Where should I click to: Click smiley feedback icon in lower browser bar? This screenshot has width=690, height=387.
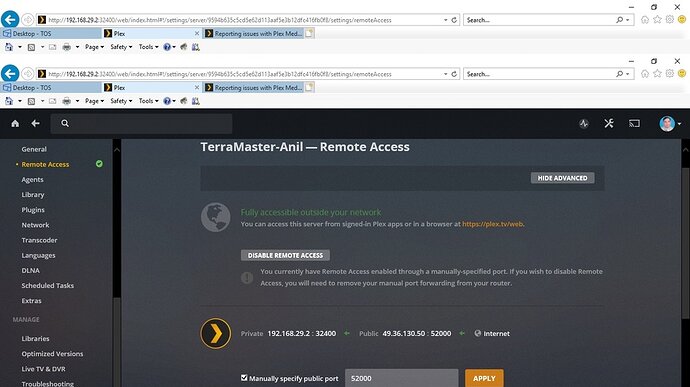point(682,74)
